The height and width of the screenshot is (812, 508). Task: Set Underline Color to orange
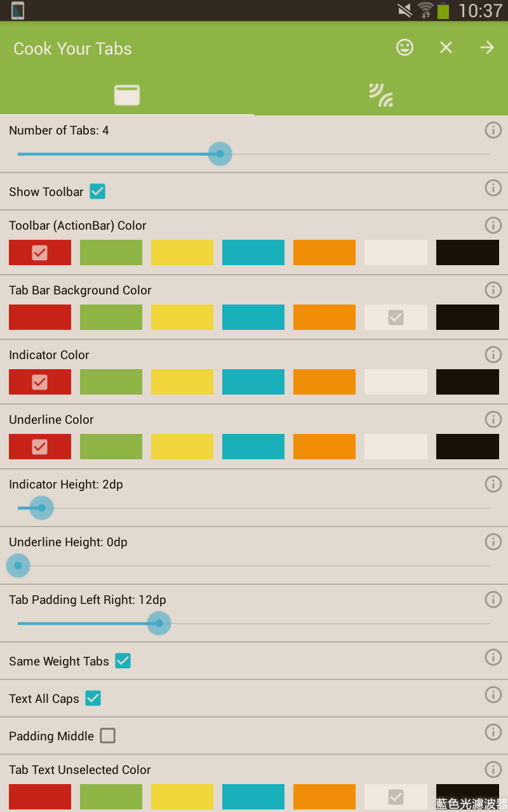[324, 447]
